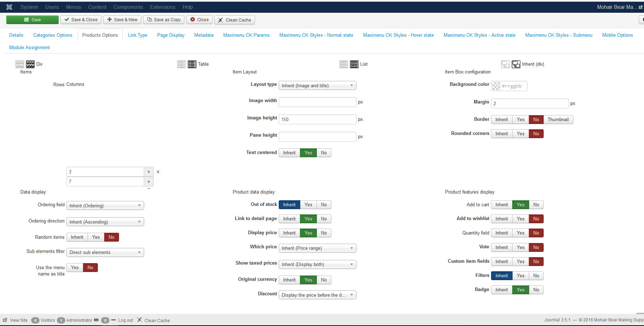Viewport: 644px width, 326px height.
Task: Expand the Layout type dropdown
Action: pyautogui.click(x=318, y=85)
